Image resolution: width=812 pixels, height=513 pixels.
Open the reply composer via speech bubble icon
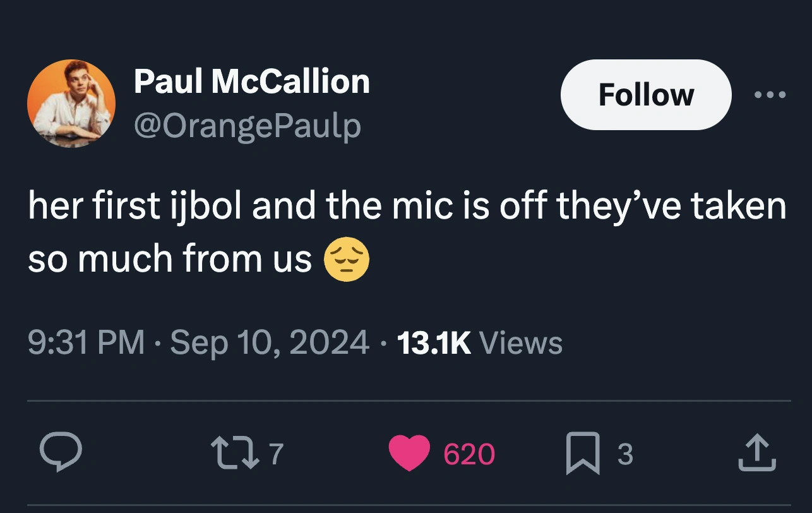tap(61, 451)
